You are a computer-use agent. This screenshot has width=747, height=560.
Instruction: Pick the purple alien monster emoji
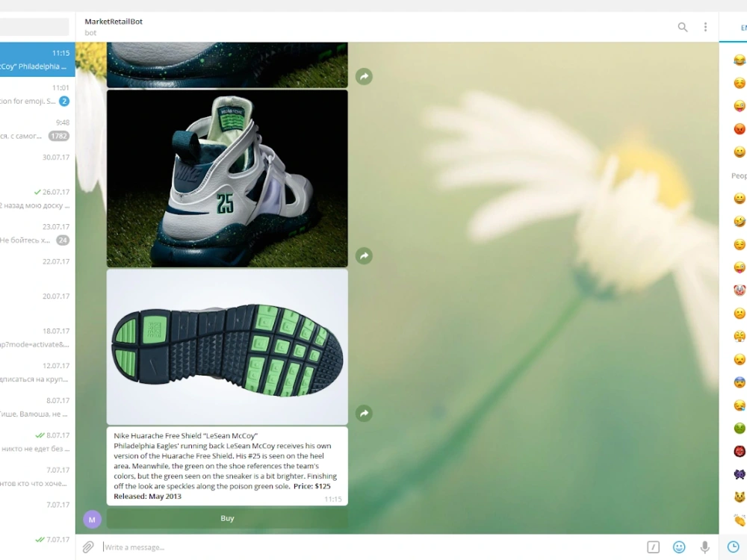(740, 474)
